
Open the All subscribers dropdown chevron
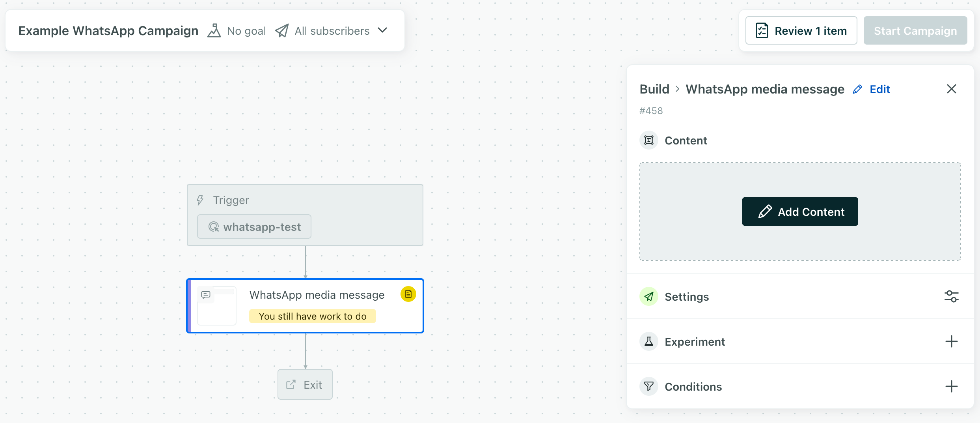pyautogui.click(x=382, y=31)
